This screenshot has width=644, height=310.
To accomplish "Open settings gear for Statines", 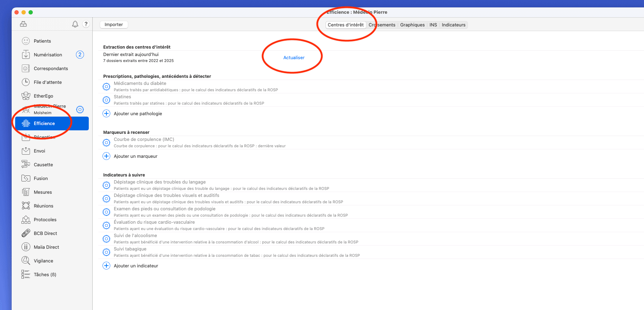I will pos(106,100).
